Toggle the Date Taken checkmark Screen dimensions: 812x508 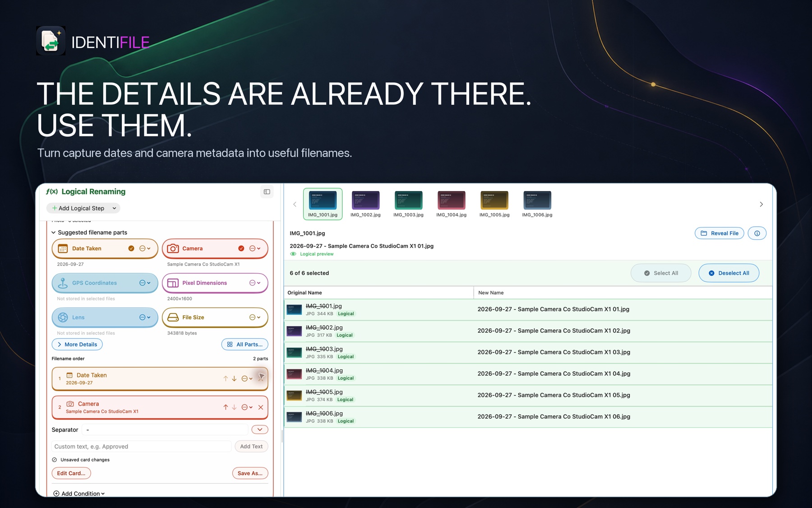click(131, 249)
